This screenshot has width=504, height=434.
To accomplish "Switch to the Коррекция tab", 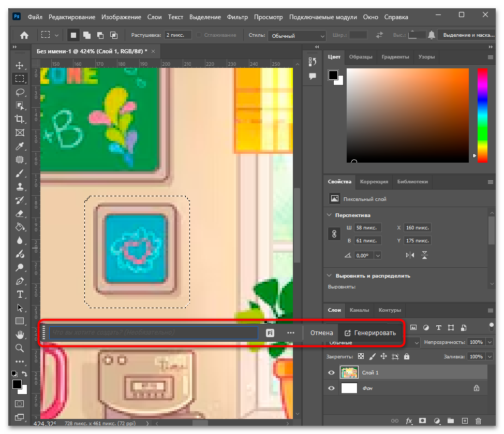I will [374, 182].
